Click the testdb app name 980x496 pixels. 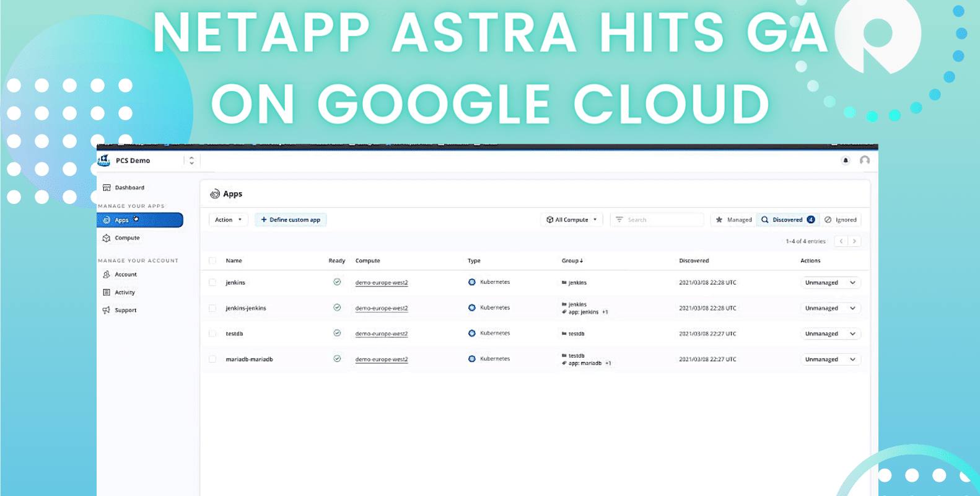coord(234,334)
